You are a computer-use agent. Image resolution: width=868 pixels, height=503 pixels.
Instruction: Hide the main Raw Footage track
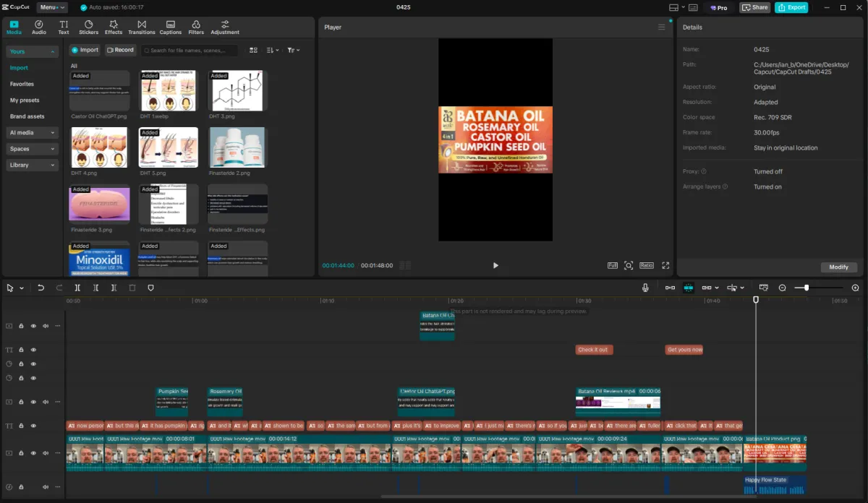point(33,453)
